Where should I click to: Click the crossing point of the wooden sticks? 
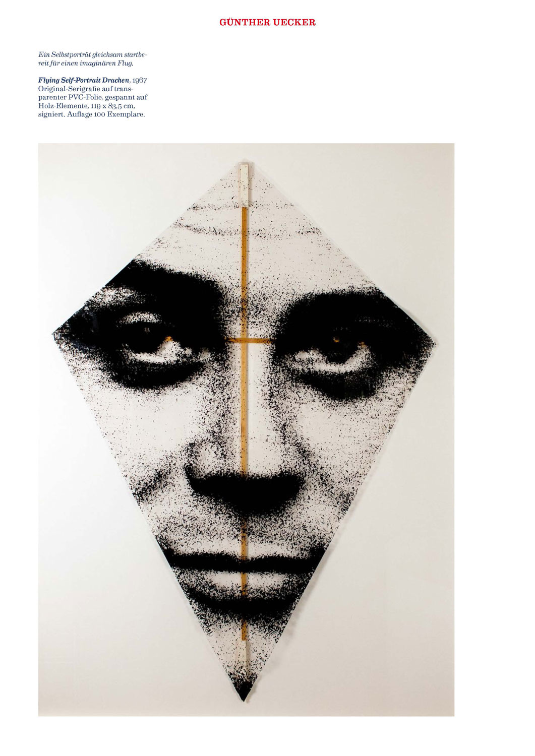pos(244,340)
